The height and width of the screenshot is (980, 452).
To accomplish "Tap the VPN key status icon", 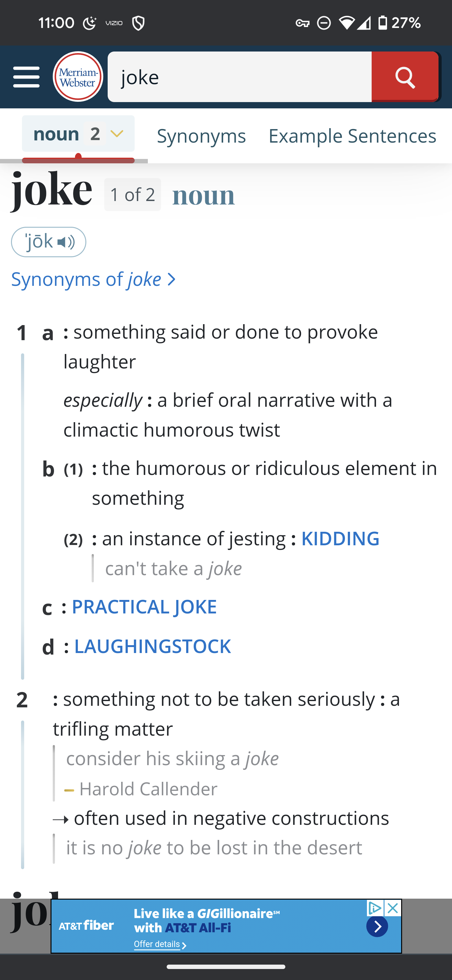I will click(302, 23).
